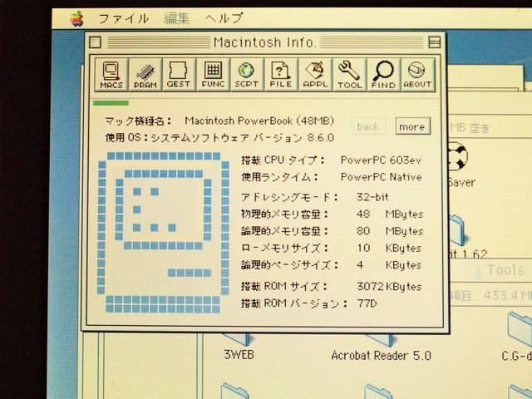Click the pixelated Mac face graphic
Screen dimensions: 532x399
click(x=163, y=233)
